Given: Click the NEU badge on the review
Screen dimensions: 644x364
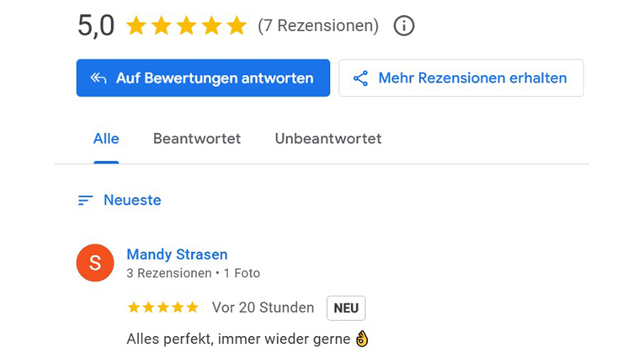Looking at the screenshot, I should tap(346, 308).
